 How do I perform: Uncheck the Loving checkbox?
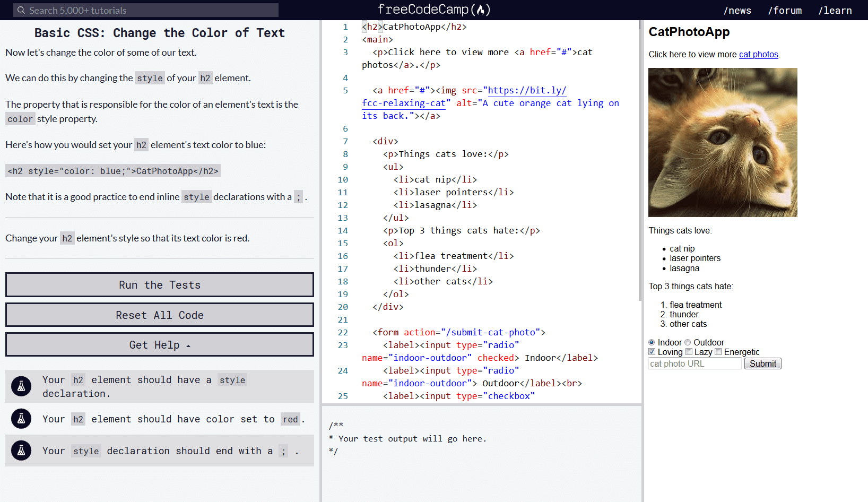[x=652, y=352]
